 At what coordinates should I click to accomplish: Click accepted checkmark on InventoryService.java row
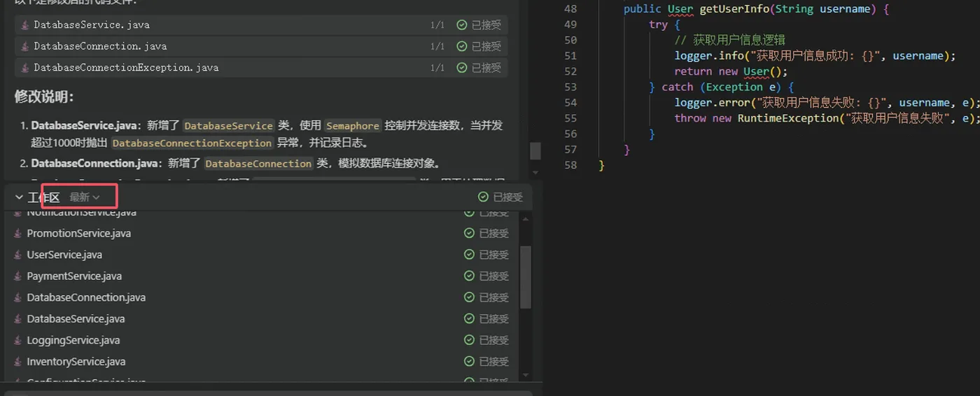[x=469, y=362]
